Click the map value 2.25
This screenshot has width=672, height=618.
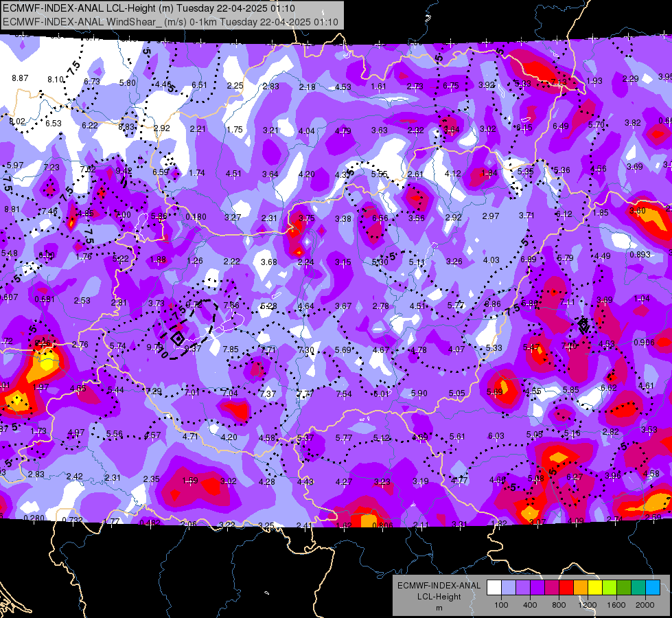(x=235, y=86)
